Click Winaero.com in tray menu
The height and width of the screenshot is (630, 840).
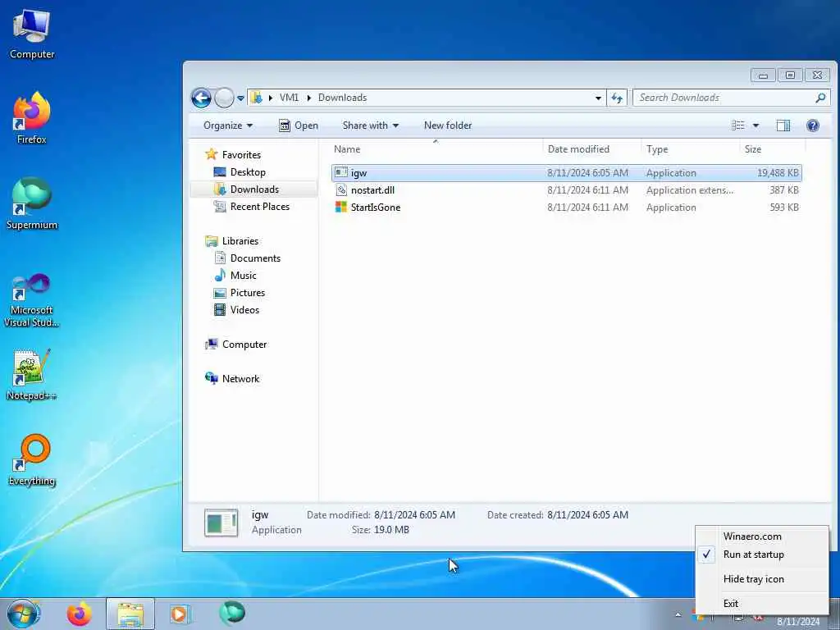(752, 536)
